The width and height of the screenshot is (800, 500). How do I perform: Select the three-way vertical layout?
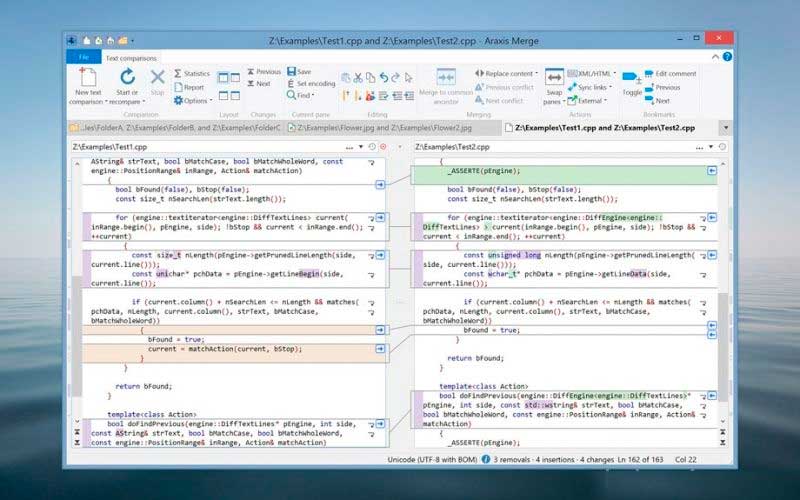235,78
